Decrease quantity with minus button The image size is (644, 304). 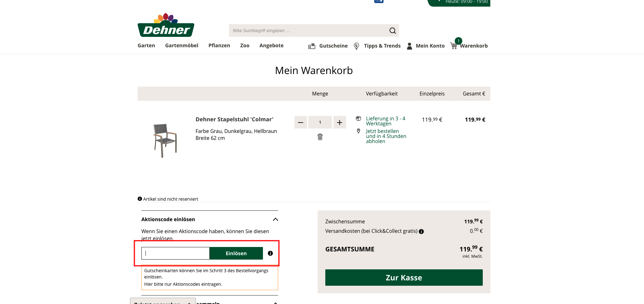(x=301, y=122)
